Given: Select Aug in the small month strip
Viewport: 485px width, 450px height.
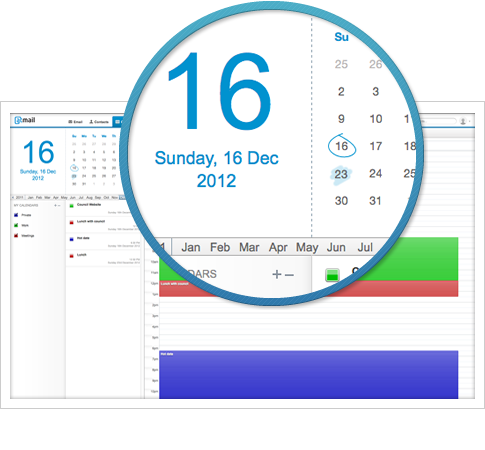Looking at the screenshot, I should coord(89,198).
